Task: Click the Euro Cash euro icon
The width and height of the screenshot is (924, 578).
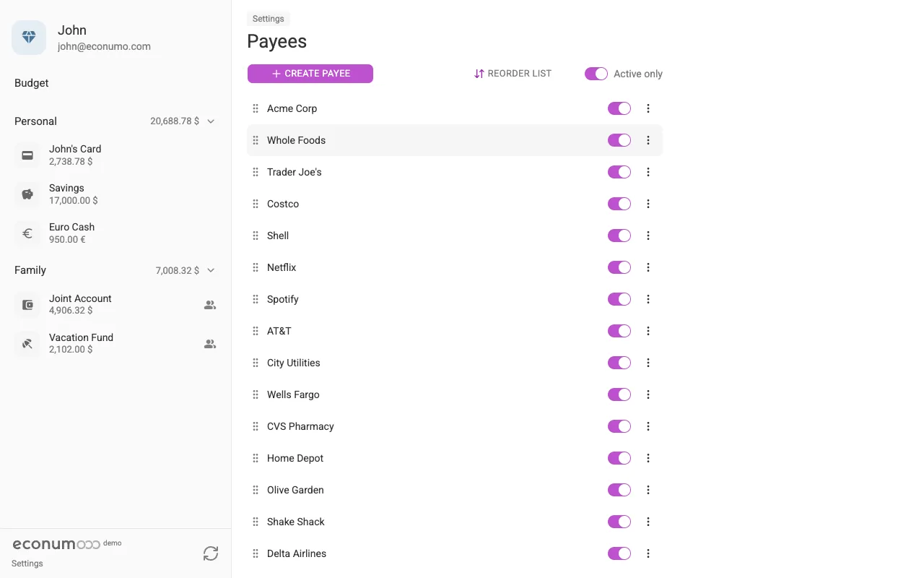Action: (27, 233)
